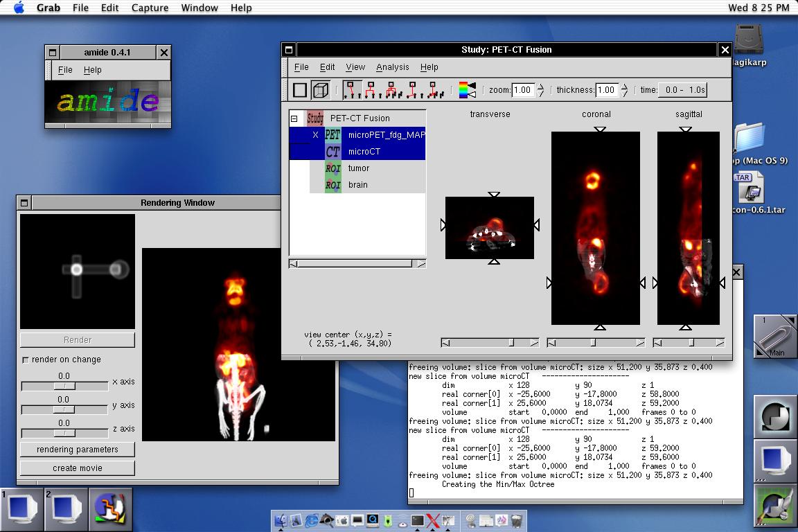Increase thickness with the up stepper arrow

[624, 86]
